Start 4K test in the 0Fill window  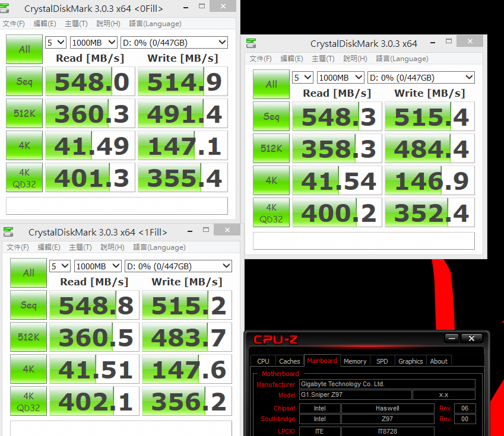point(24,145)
